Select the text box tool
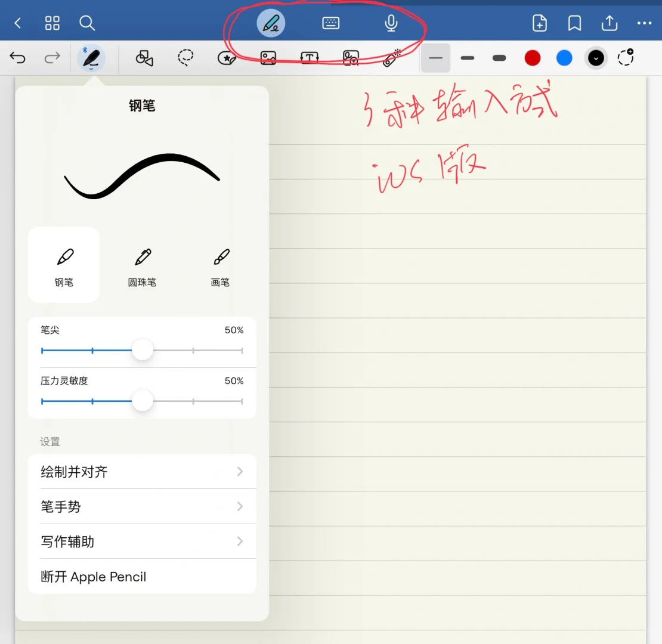 [x=310, y=58]
